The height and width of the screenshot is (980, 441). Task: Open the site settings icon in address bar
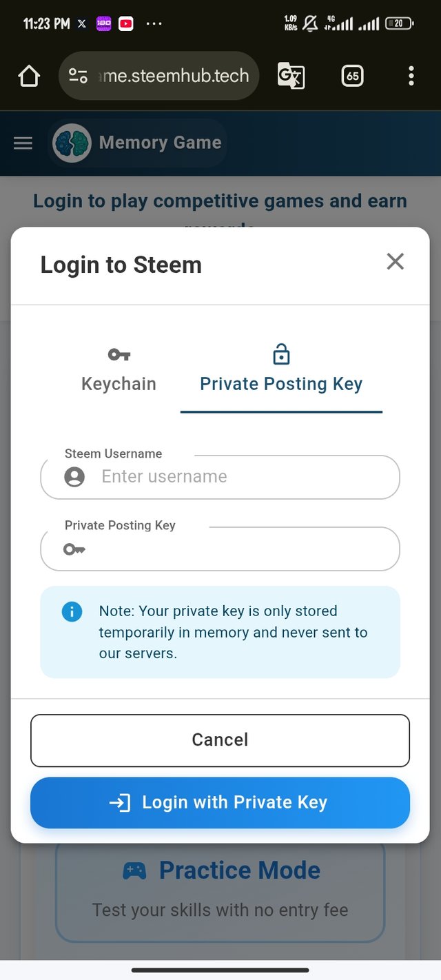(x=79, y=76)
